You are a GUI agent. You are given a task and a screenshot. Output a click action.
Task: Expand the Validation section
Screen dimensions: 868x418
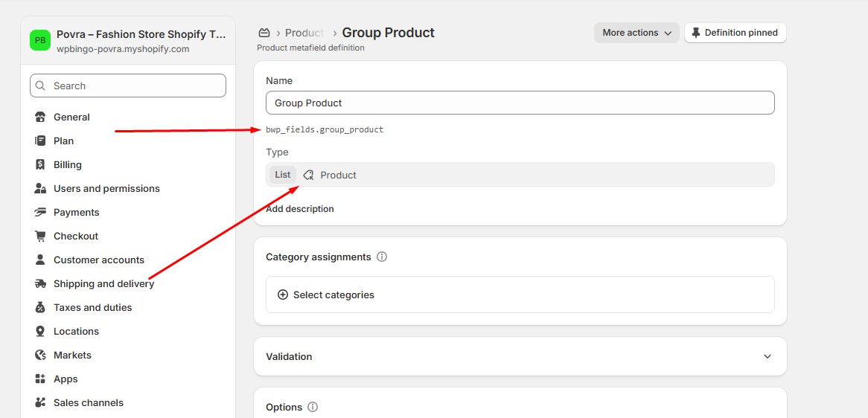point(520,356)
